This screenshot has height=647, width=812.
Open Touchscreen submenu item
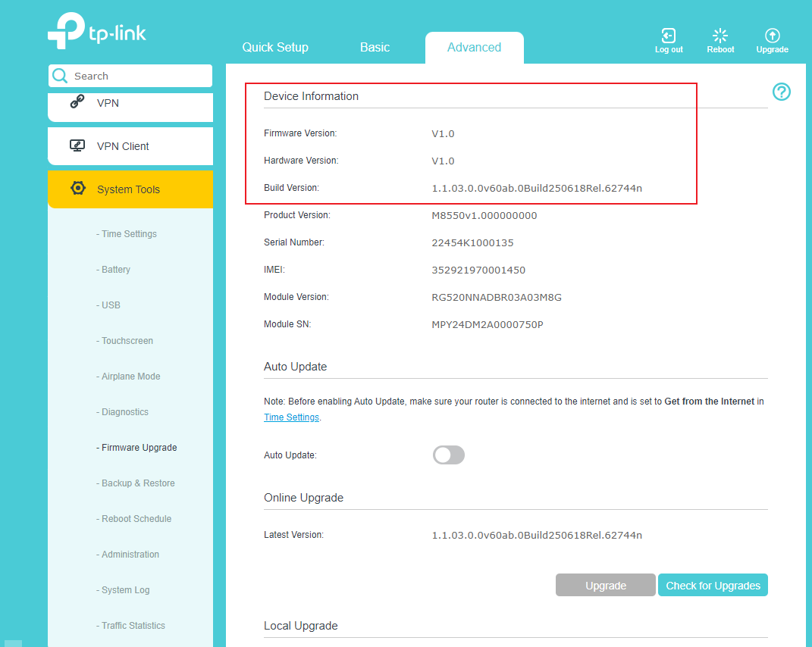pyautogui.click(x=124, y=341)
